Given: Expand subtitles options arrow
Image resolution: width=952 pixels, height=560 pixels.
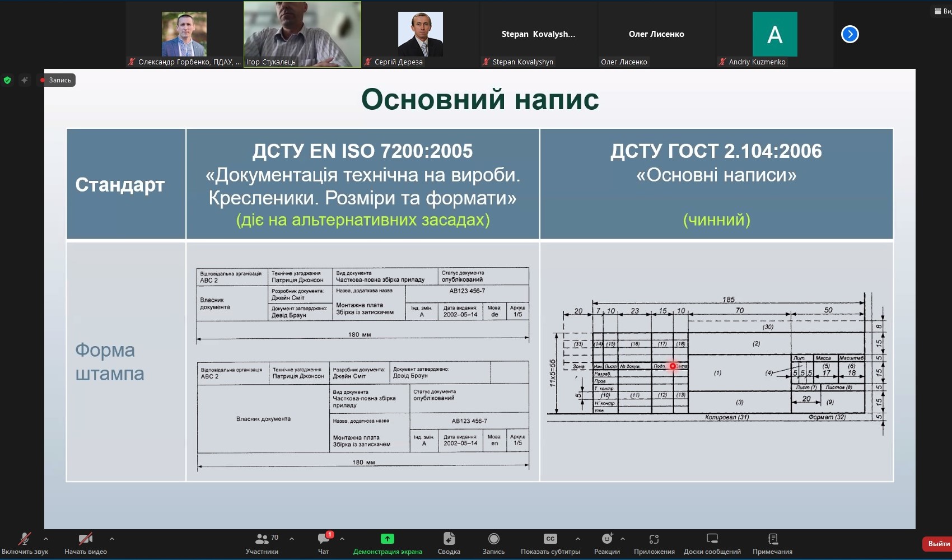Looking at the screenshot, I should 578,539.
